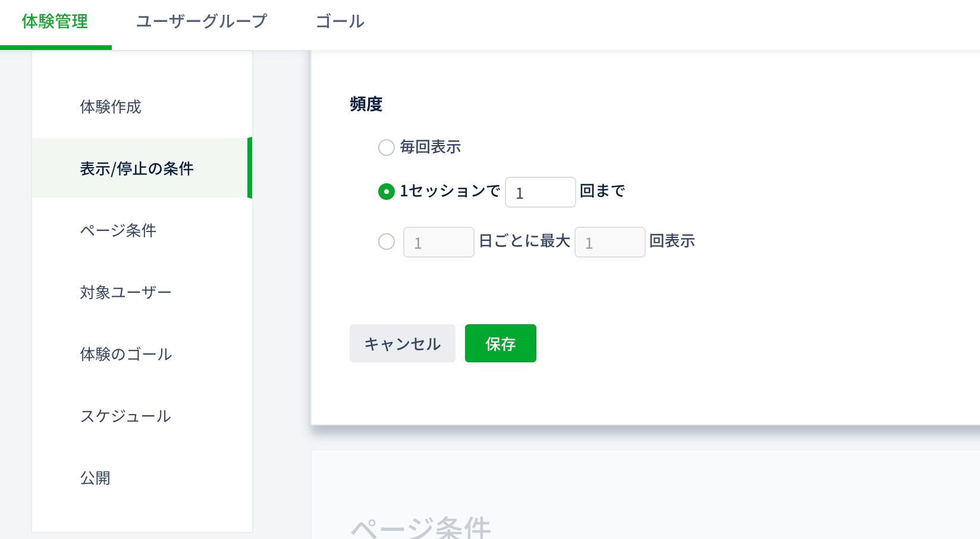
Task: Open the 公開 sidebar item
Action: coord(95,478)
